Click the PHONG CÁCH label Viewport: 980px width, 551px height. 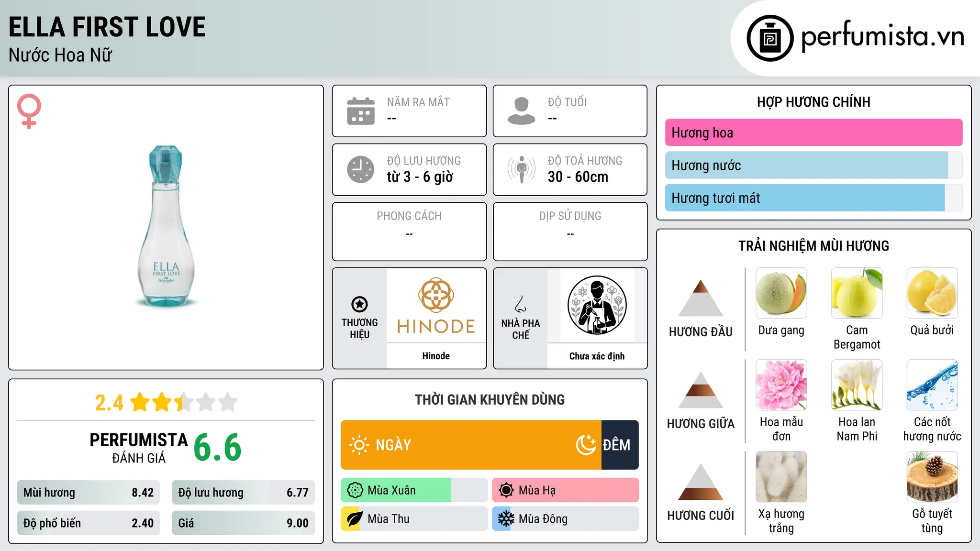[x=409, y=216]
